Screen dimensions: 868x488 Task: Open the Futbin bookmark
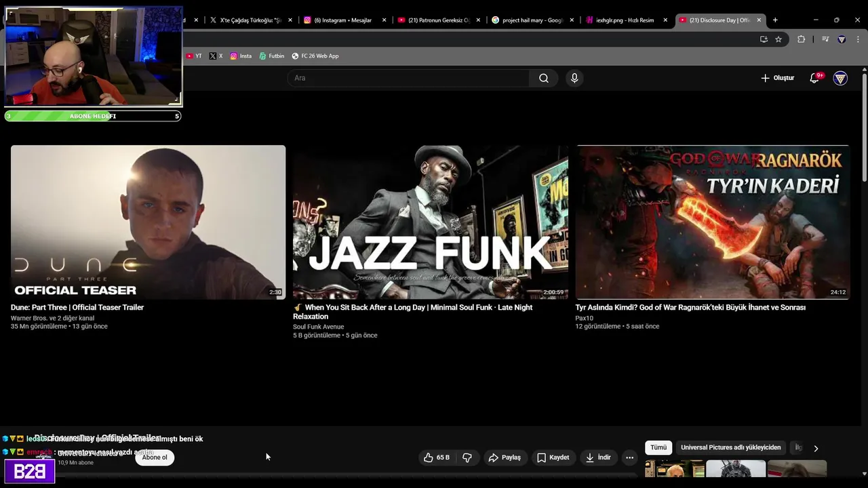click(272, 56)
